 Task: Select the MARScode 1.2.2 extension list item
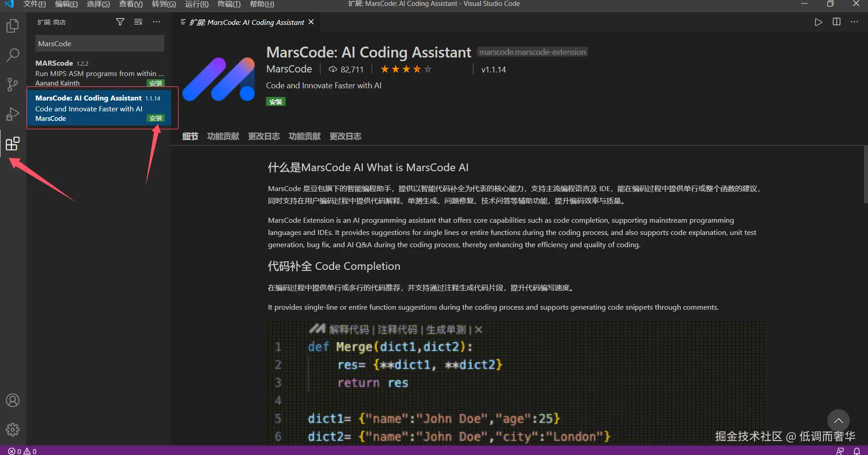100,73
